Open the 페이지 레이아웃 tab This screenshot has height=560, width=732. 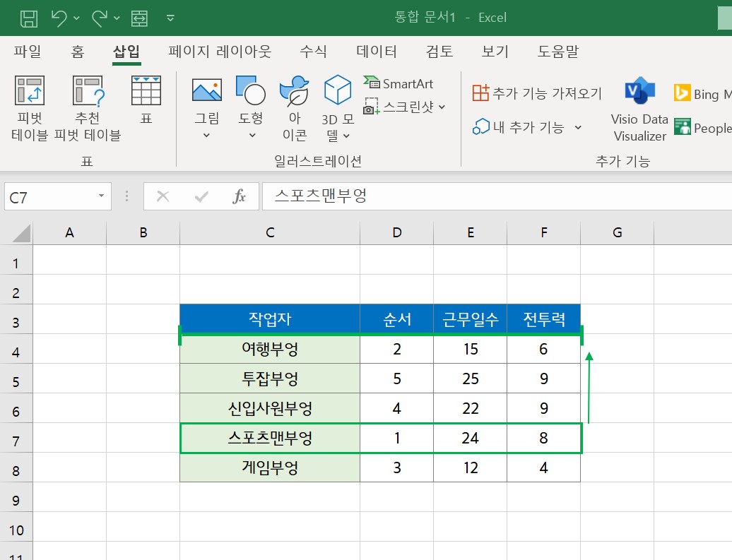[220, 51]
